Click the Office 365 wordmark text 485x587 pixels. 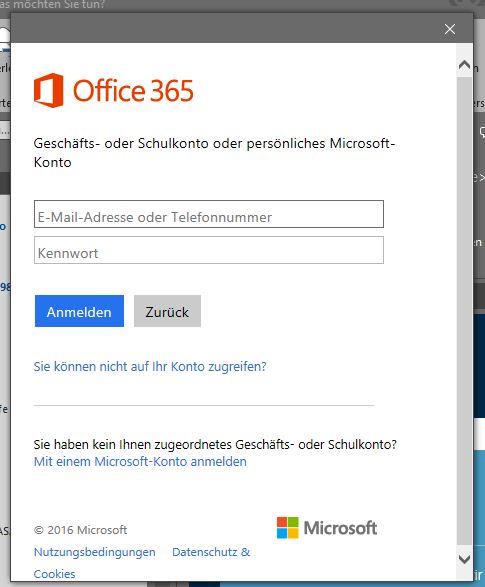tap(133, 91)
